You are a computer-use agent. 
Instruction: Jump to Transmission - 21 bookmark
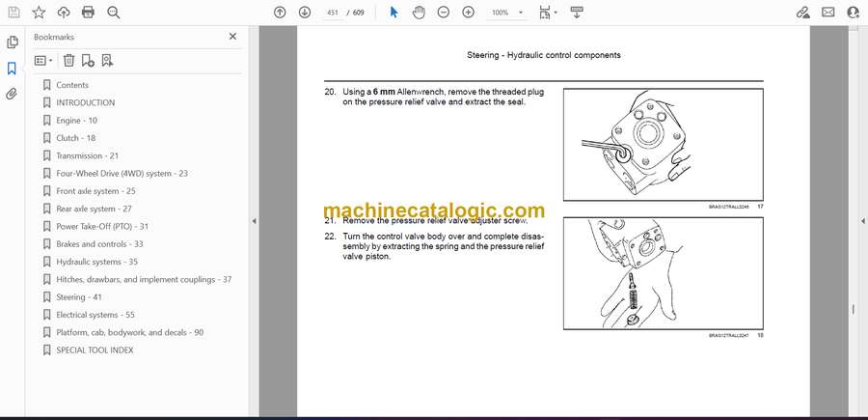coord(87,155)
